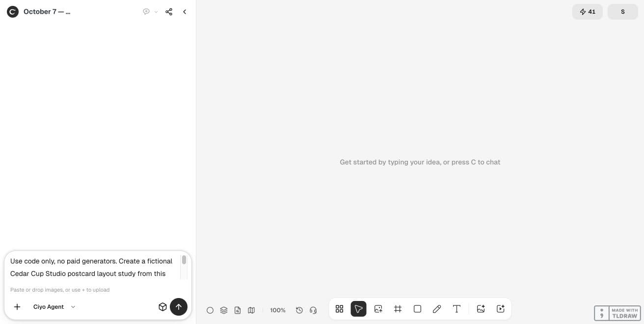Click the image upload tool
The image size is (644, 324).
(378, 309)
